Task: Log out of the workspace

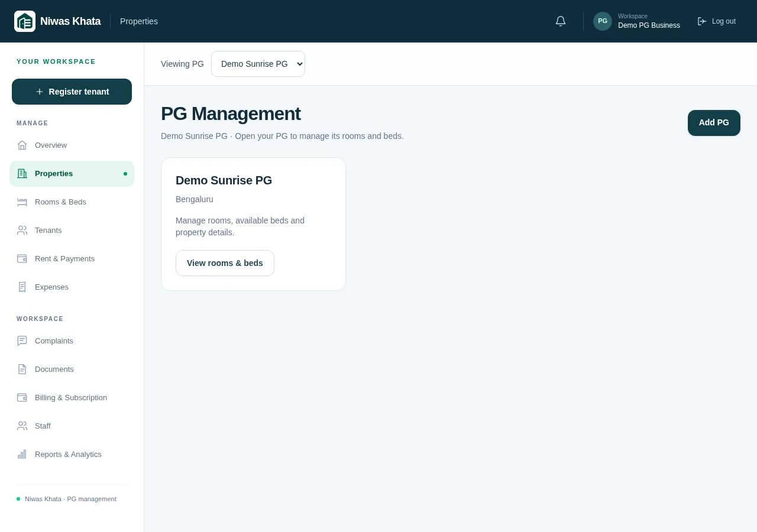Action: coord(716,21)
